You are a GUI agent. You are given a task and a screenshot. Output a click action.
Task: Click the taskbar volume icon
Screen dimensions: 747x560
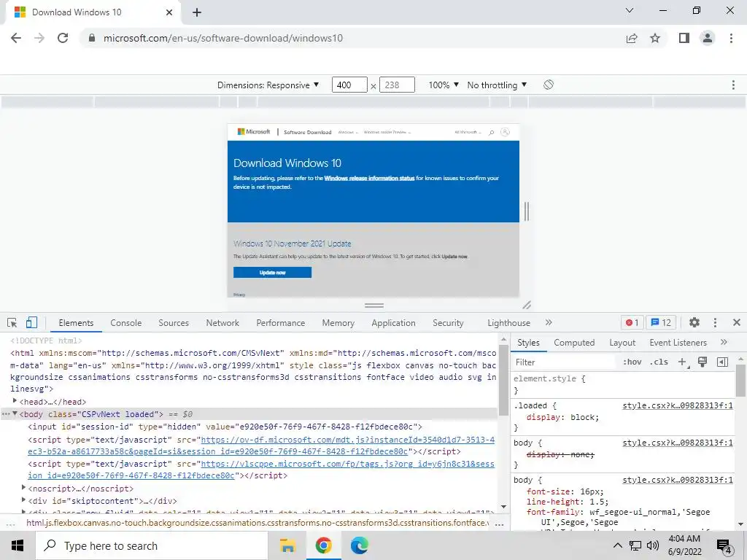[653, 545]
